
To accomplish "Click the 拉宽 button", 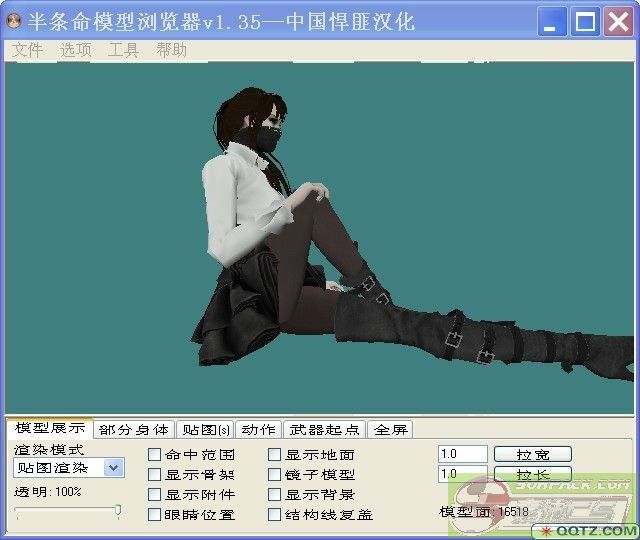I will click(533, 454).
